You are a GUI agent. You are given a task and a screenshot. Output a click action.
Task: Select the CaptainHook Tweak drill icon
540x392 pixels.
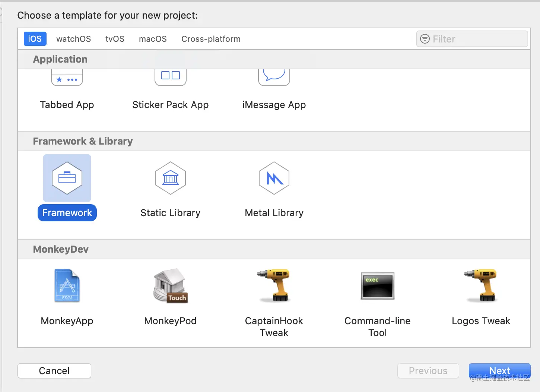[x=274, y=285]
